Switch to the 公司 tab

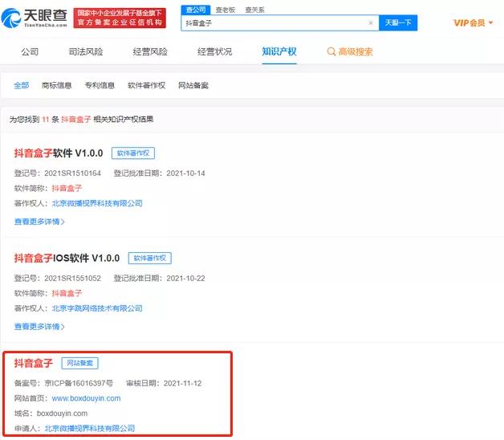[30, 51]
